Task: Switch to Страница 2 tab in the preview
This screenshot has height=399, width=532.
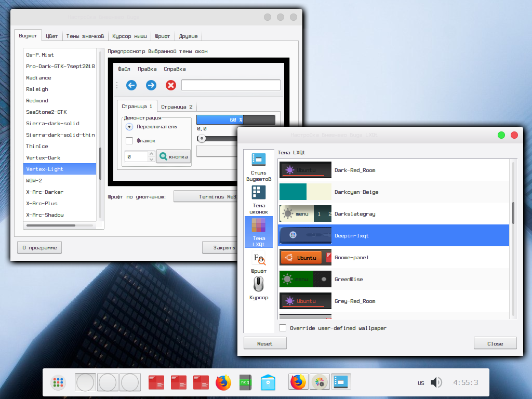Action: click(177, 107)
